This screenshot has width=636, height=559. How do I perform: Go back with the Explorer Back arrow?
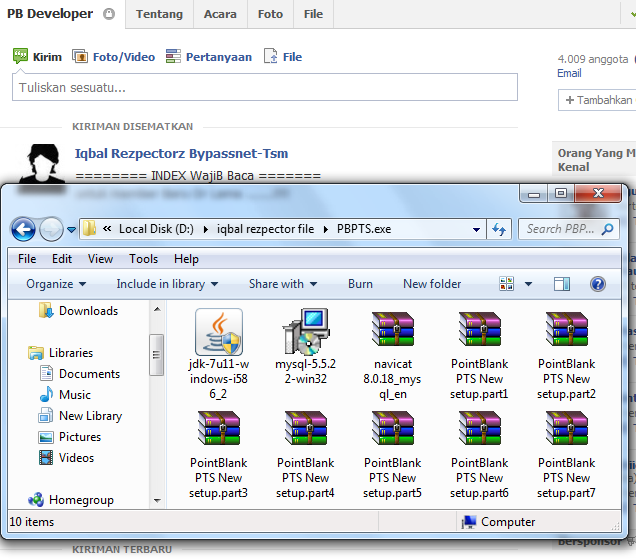(24, 229)
